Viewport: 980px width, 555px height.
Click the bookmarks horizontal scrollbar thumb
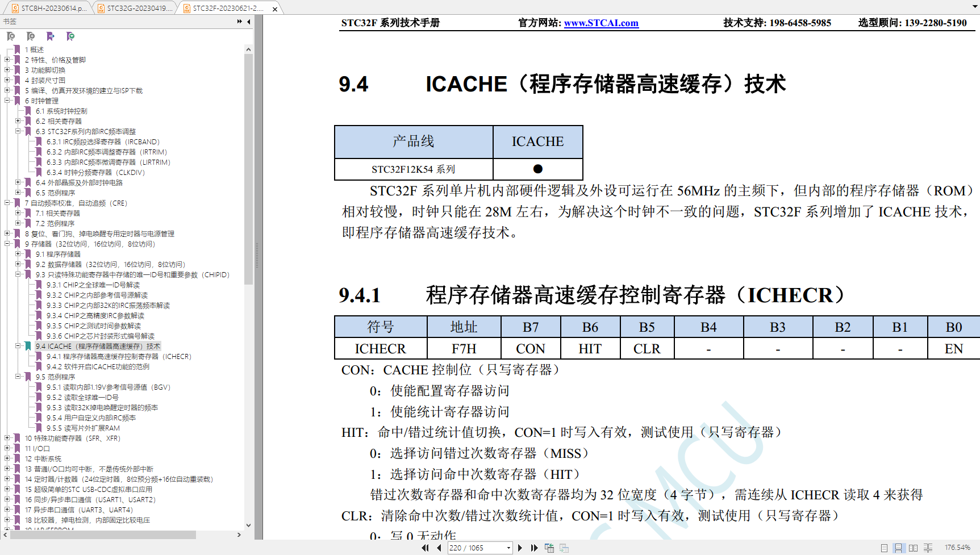click(x=103, y=535)
